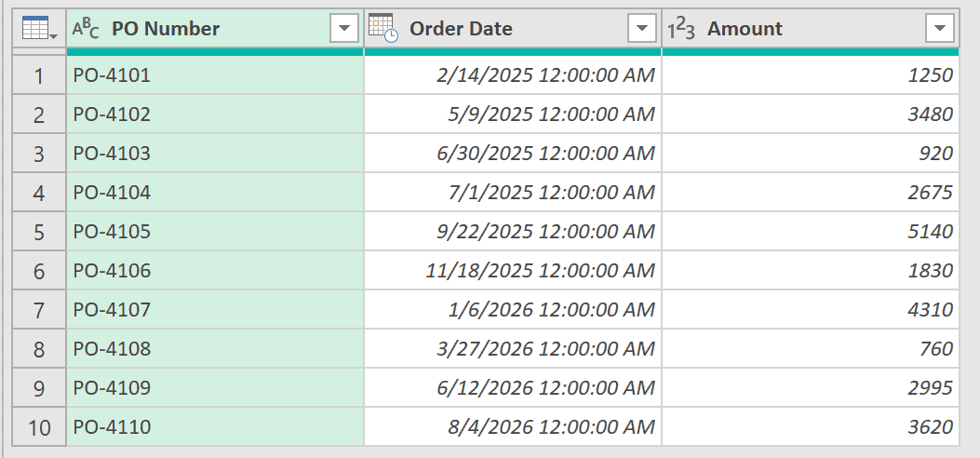
Task: Open the PO Number filter dropdown
Action: [343, 28]
